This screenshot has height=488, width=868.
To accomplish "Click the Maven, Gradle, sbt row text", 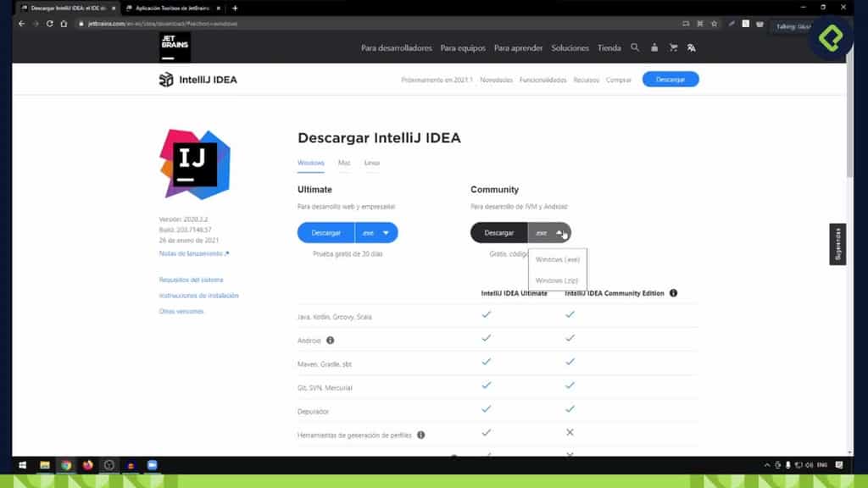I will 325,364.
